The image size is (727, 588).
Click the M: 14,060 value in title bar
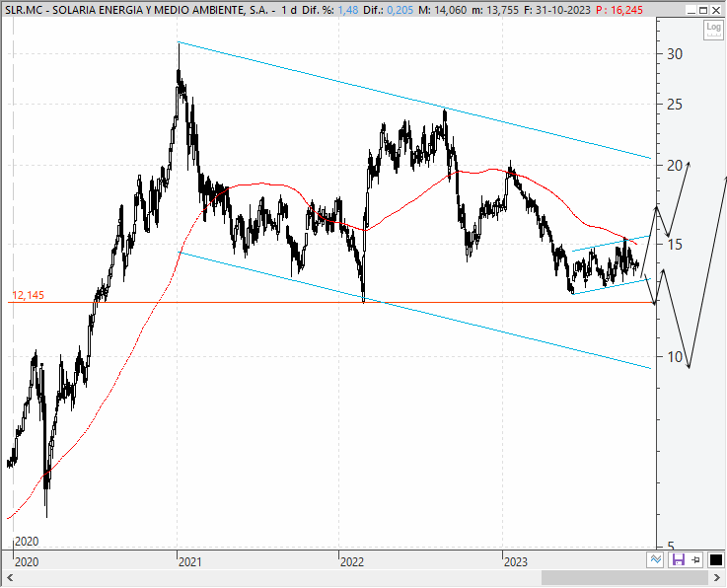[x=442, y=10]
